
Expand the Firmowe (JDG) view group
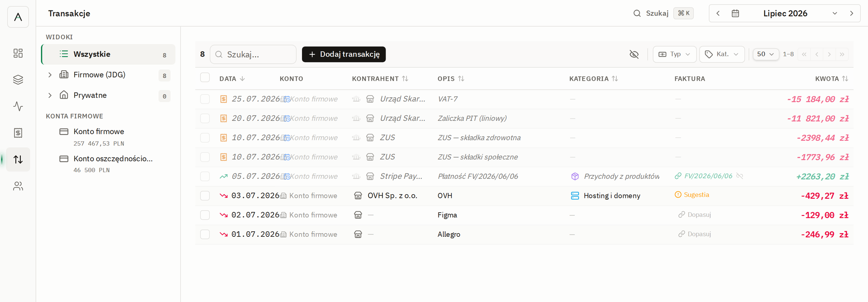click(x=50, y=75)
